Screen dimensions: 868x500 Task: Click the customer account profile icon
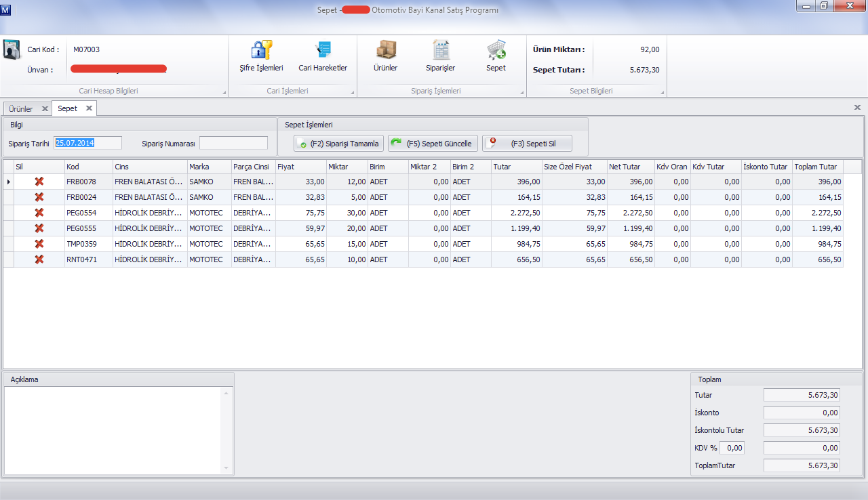(x=12, y=50)
